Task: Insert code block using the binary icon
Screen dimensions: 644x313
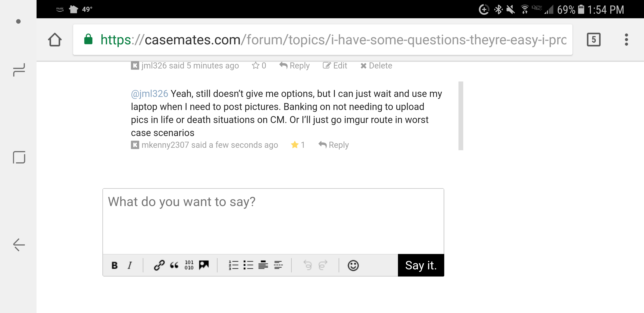Action: point(189,265)
